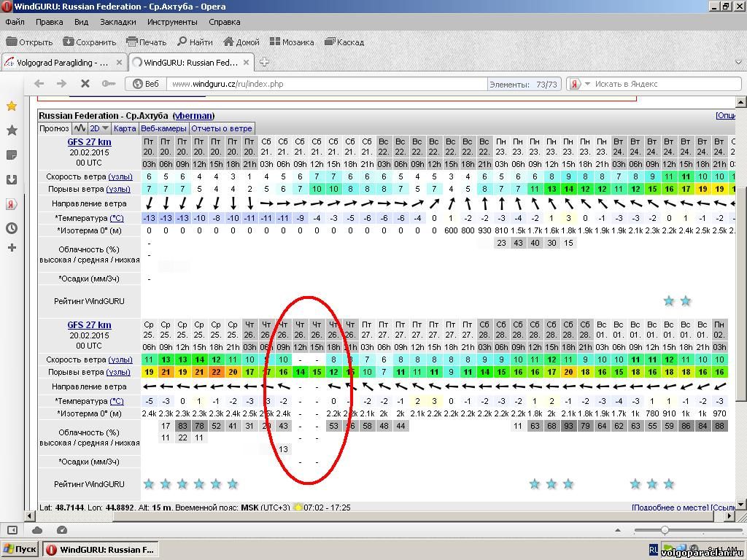Open the Отчеты о ветре tab
The image size is (747, 560).
click(222, 128)
